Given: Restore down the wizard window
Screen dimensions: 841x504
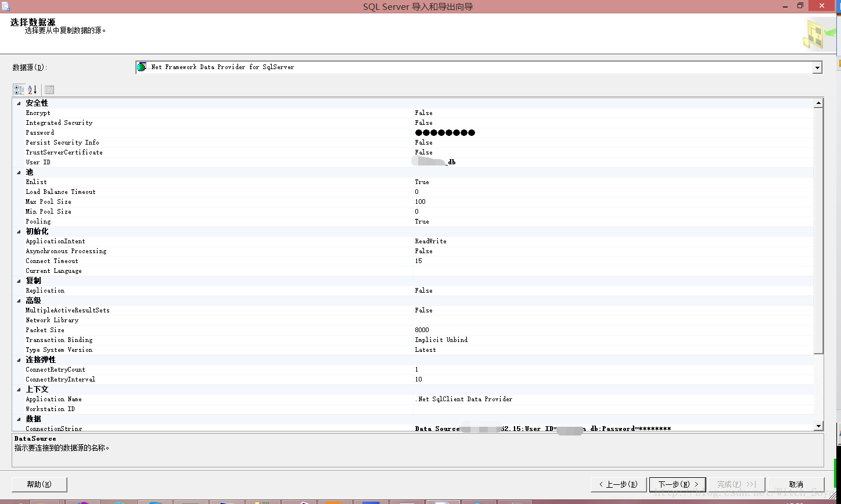Looking at the screenshot, I should point(800,6).
